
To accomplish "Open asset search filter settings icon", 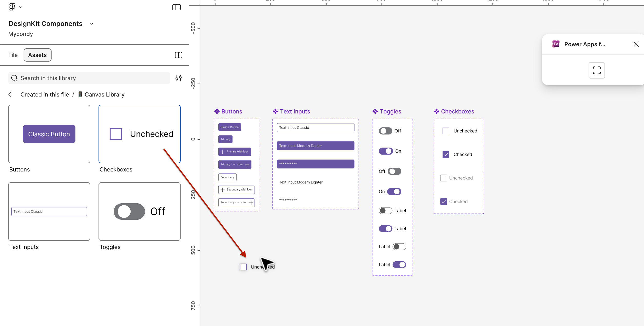I will pos(179,78).
